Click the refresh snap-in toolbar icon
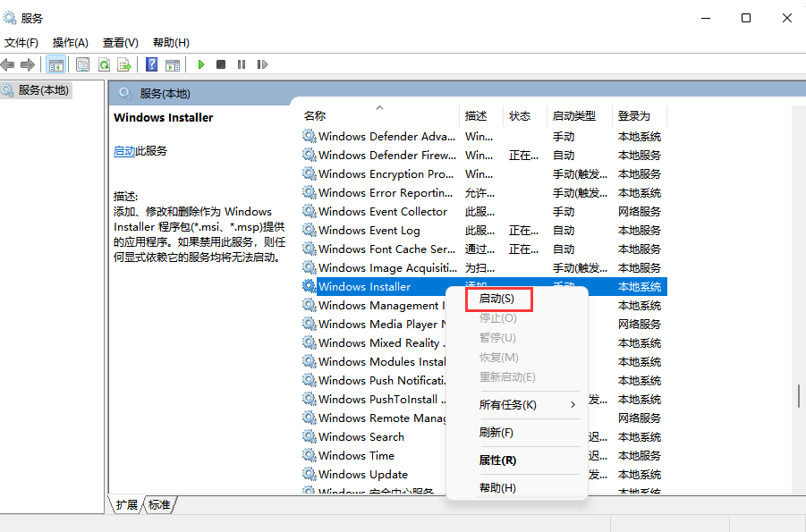The image size is (806, 532). point(103,63)
